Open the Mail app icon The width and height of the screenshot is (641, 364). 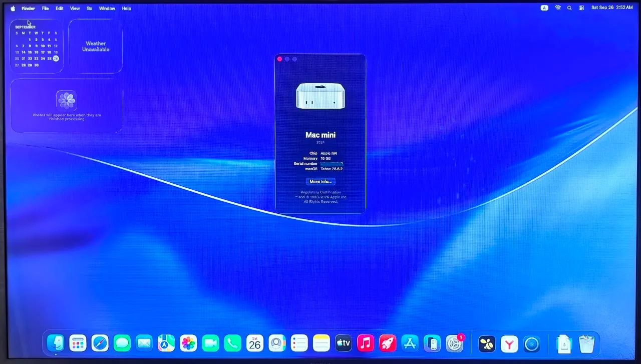(x=144, y=343)
